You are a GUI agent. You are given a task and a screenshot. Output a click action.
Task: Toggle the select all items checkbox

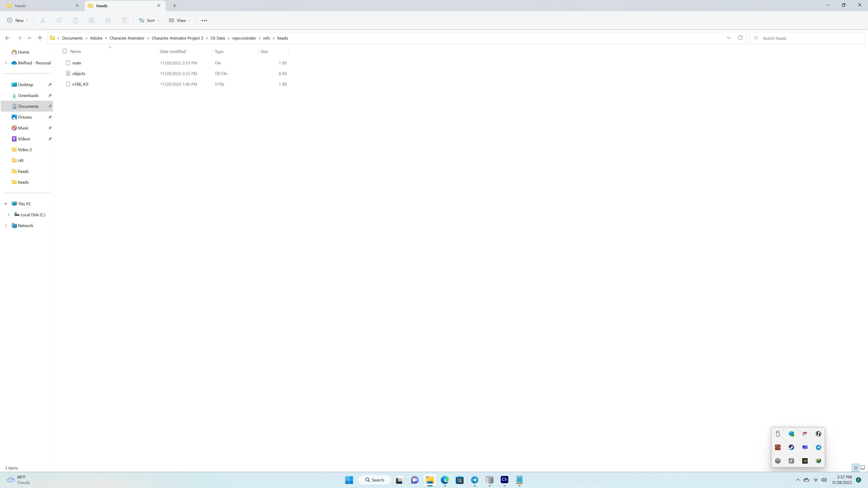click(65, 51)
